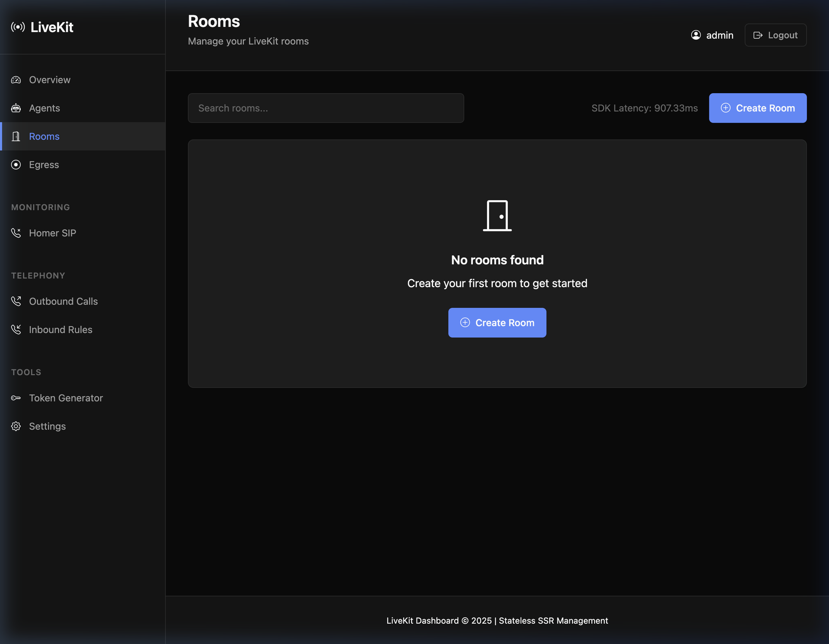Open Settings from the sidebar
The image size is (829, 644).
click(83, 426)
